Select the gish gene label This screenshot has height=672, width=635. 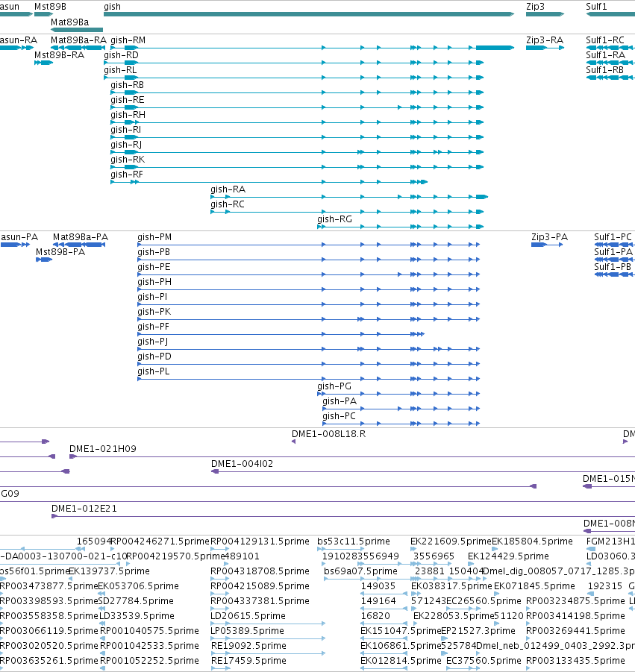click(x=112, y=7)
